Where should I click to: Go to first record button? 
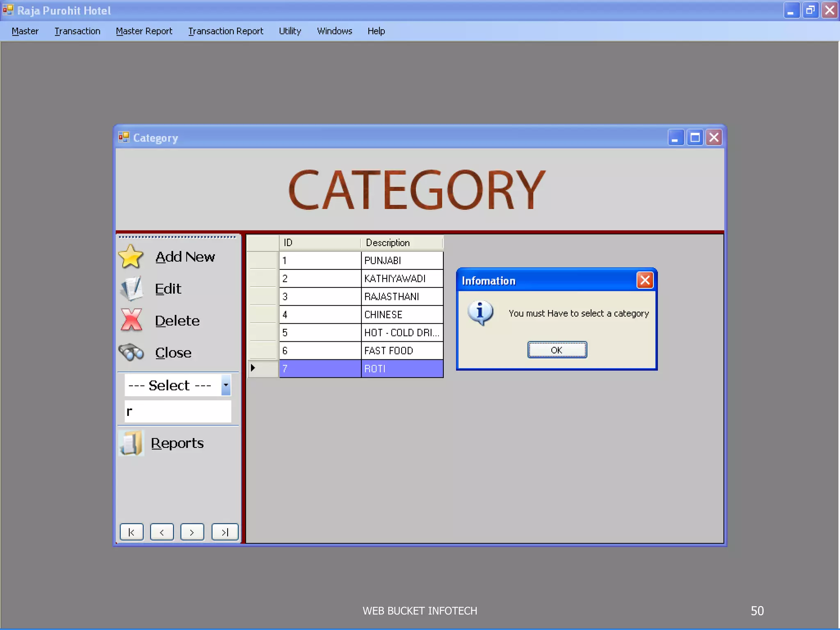tap(132, 532)
